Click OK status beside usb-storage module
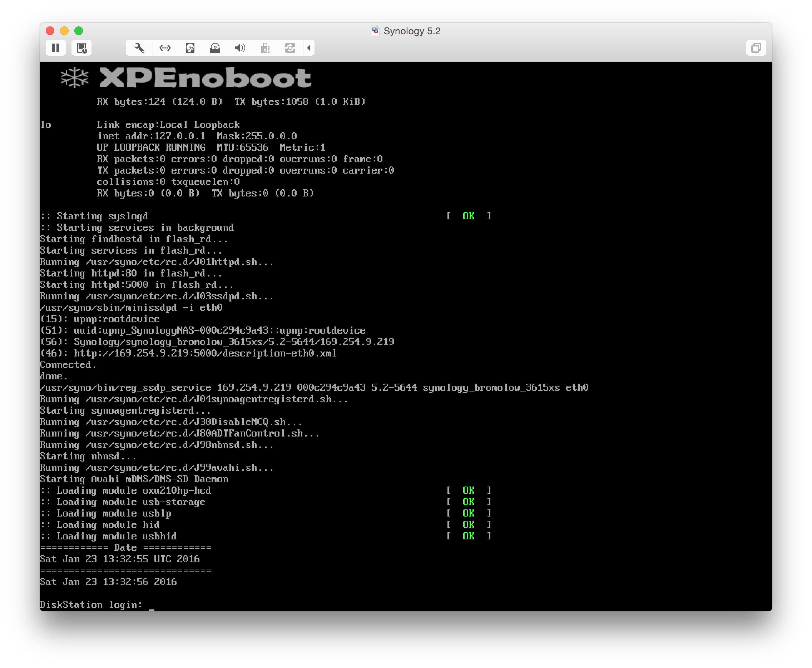This screenshot has width=812, height=668. tap(469, 502)
